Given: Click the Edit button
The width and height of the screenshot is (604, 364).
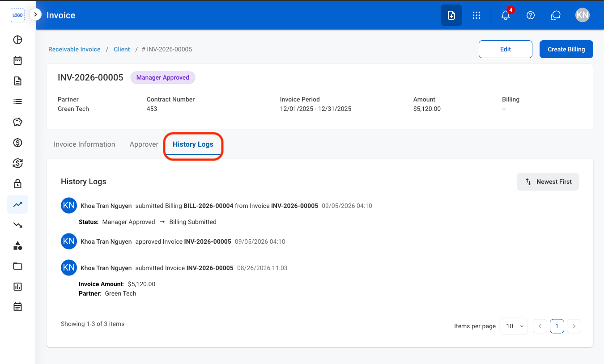Looking at the screenshot, I should point(506,49).
